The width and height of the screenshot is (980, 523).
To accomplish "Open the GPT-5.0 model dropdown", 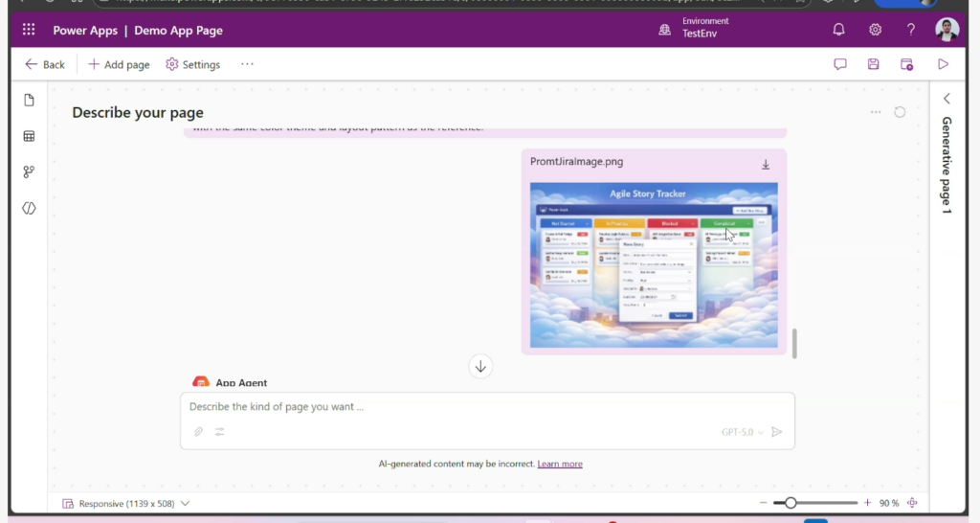I will [x=742, y=432].
